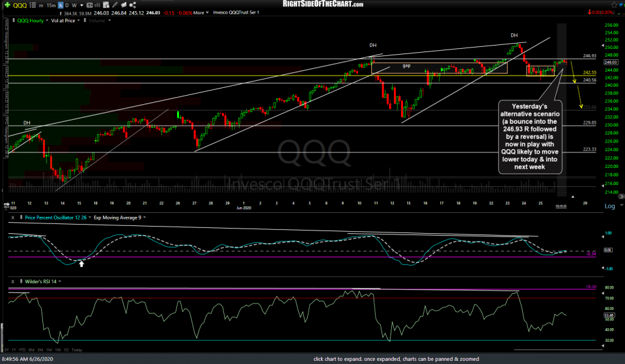The height and width of the screenshot is (364, 625).
Task: Open the notes folder icon
Action: 124,5
